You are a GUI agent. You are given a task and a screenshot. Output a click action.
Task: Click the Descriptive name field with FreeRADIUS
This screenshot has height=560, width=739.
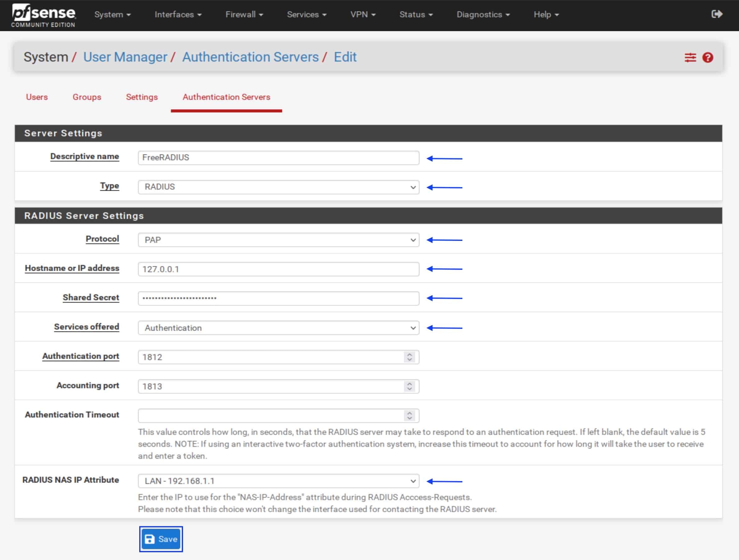[278, 158]
